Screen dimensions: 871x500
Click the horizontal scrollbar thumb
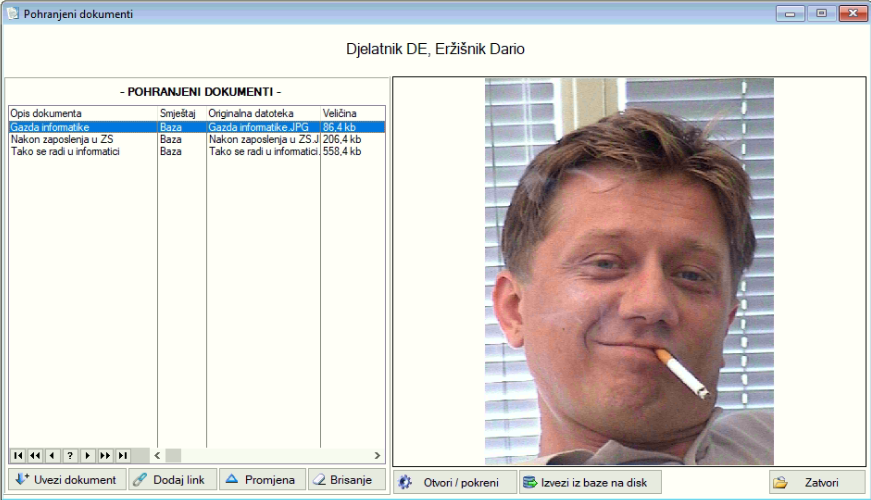click(173, 456)
